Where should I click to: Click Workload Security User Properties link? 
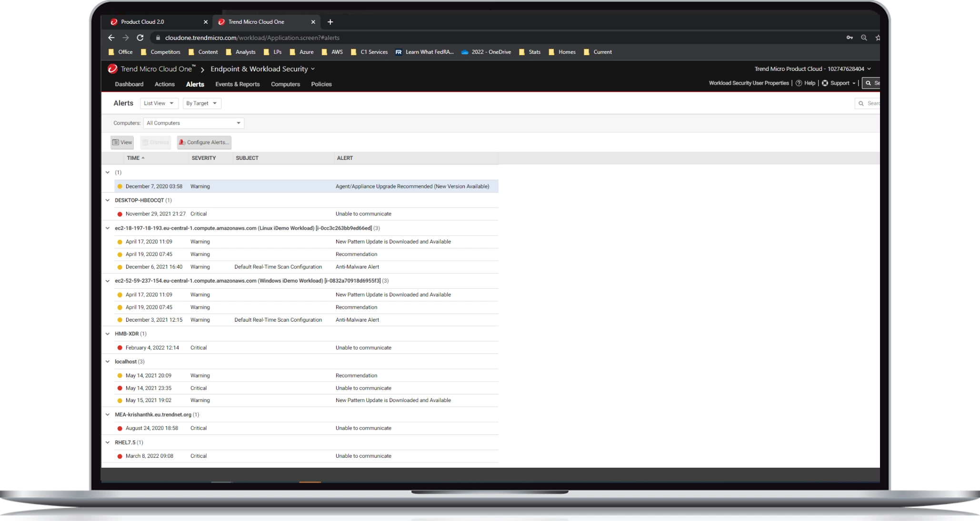[749, 83]
